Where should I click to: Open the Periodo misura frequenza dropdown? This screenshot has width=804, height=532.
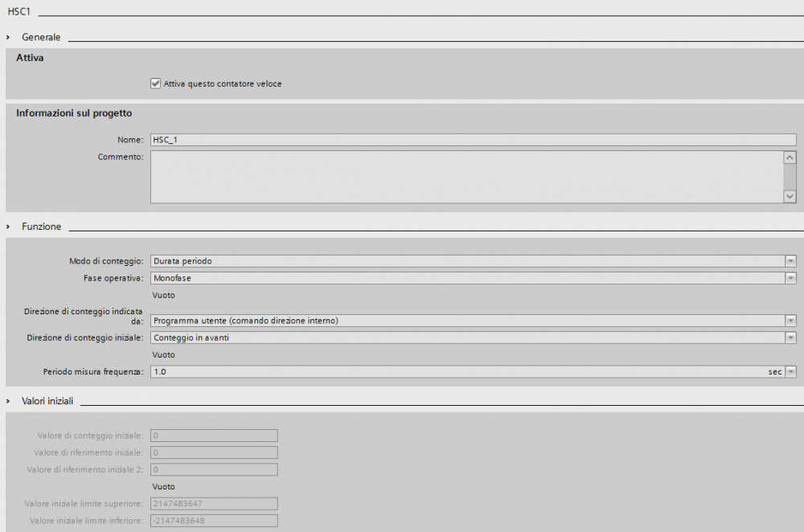tap(790, 372)
